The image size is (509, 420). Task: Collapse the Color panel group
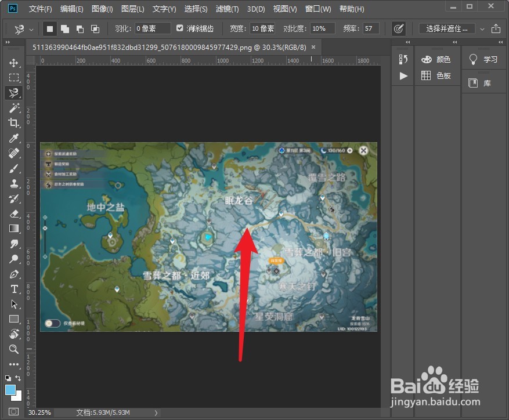(x=455, y=42)
